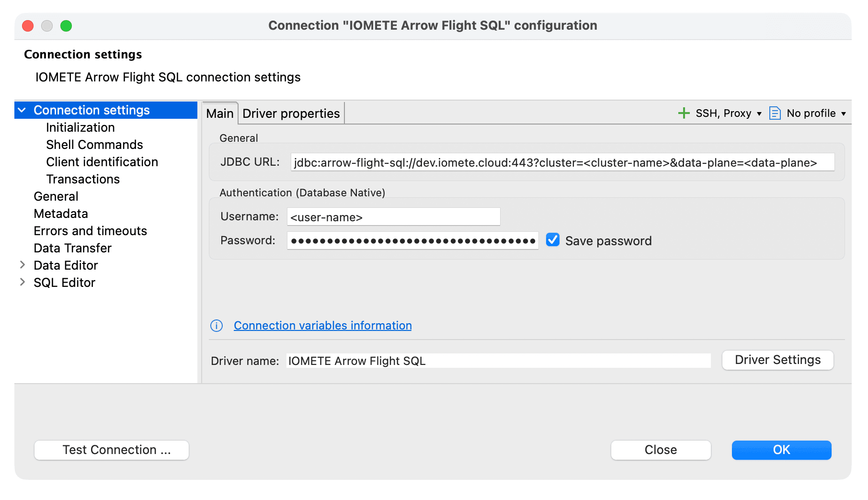Click the green window zoom button
Image resolution: width=868 pixels, height=500 pixels.
(66, 26)
